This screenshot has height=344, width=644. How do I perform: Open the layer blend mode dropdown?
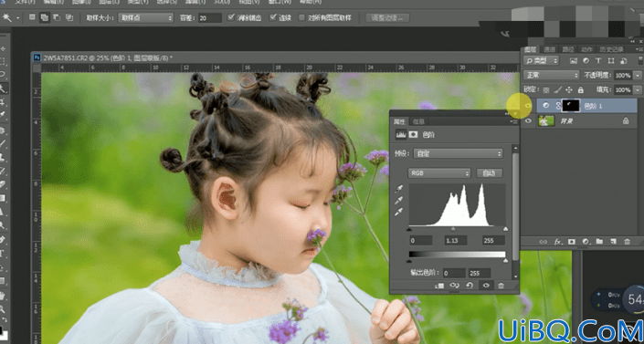coord(551,75)
